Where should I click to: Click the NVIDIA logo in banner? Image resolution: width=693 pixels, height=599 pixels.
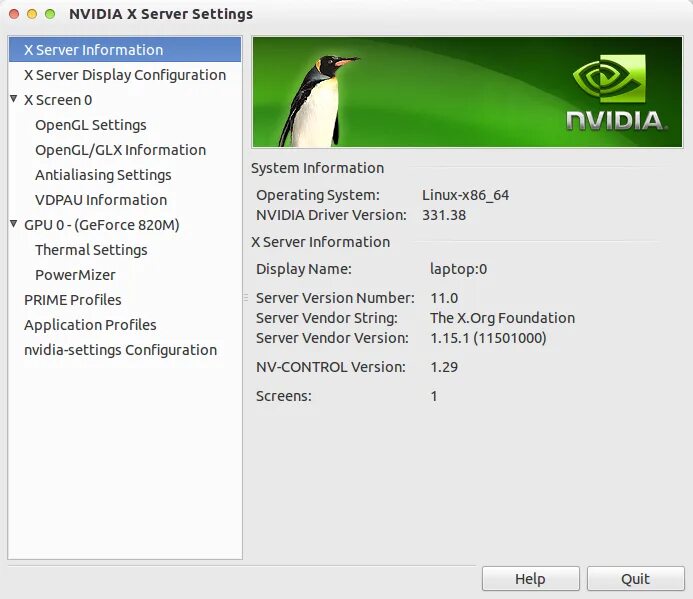click(616, 93)
